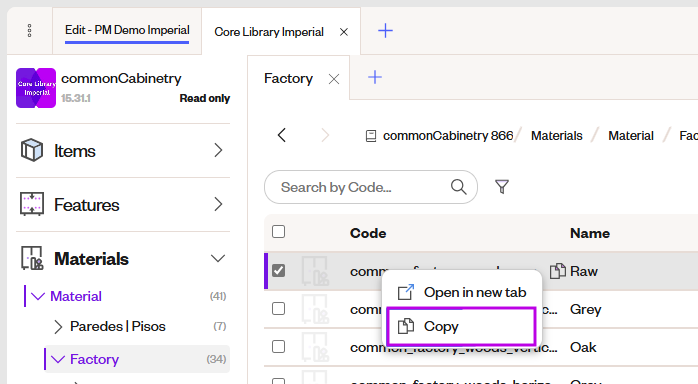
Task: Click the material thumbnail in Grey row
Action: coord(315,309)
